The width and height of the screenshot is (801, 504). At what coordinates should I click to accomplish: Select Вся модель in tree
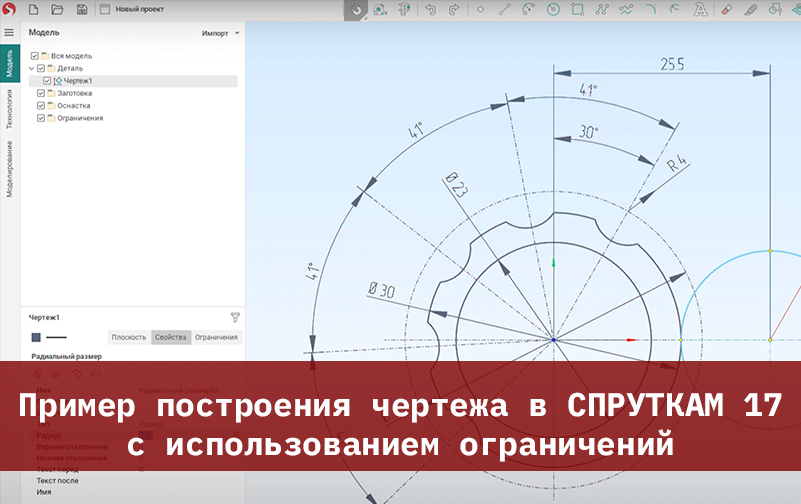[72, 56]
